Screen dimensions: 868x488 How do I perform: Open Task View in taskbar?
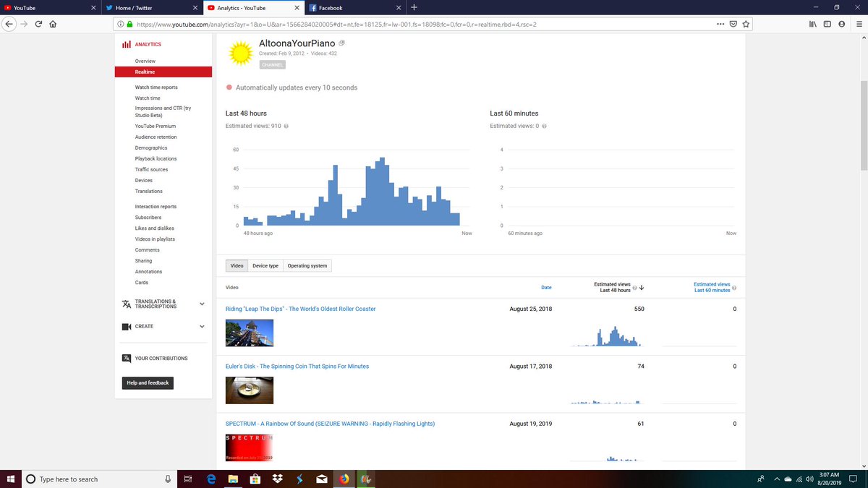tap(187, 479)
